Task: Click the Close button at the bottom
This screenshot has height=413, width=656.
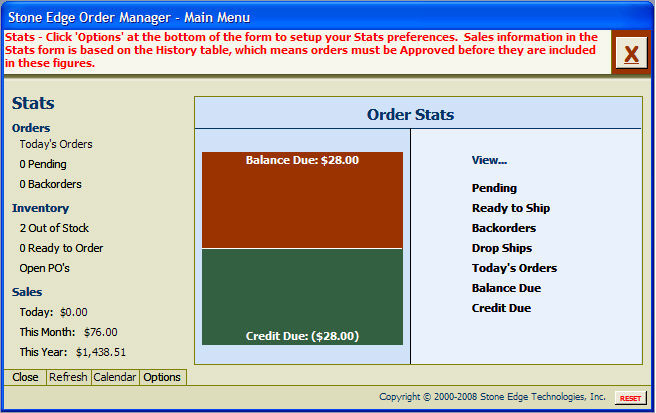Action: click(x=25, y=377)
